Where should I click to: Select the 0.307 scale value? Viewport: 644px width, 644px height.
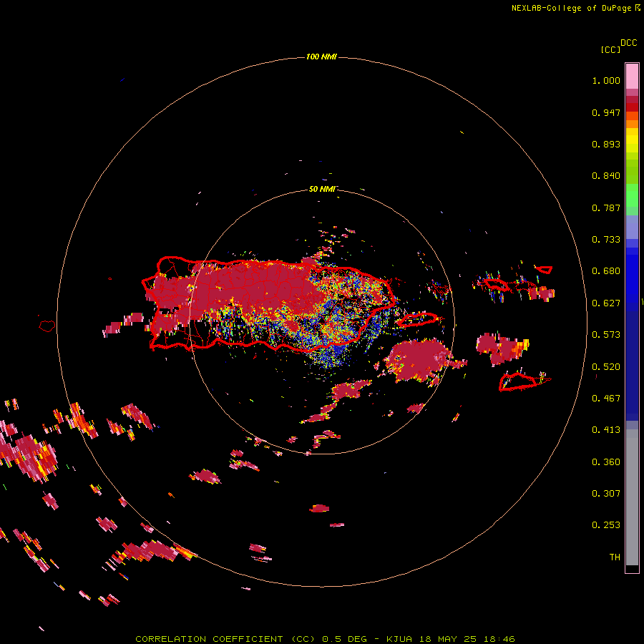click(606, 493)
